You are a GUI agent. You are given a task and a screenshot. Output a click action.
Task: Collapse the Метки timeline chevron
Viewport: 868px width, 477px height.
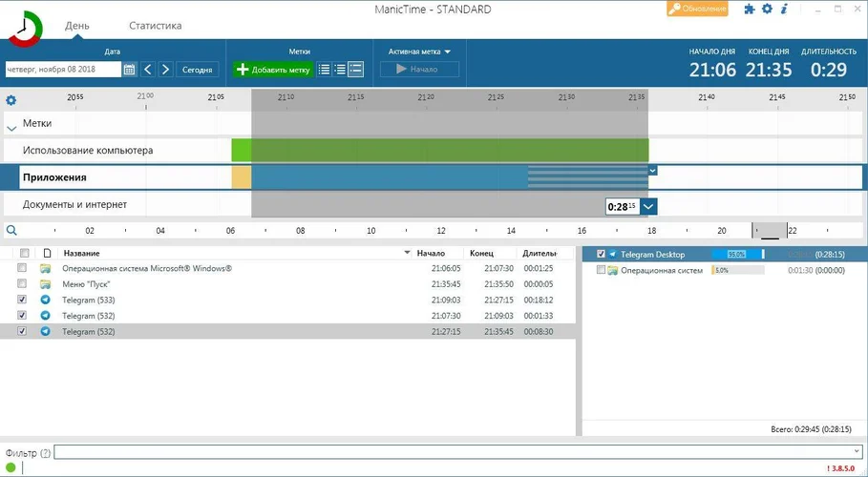(11, 128)
